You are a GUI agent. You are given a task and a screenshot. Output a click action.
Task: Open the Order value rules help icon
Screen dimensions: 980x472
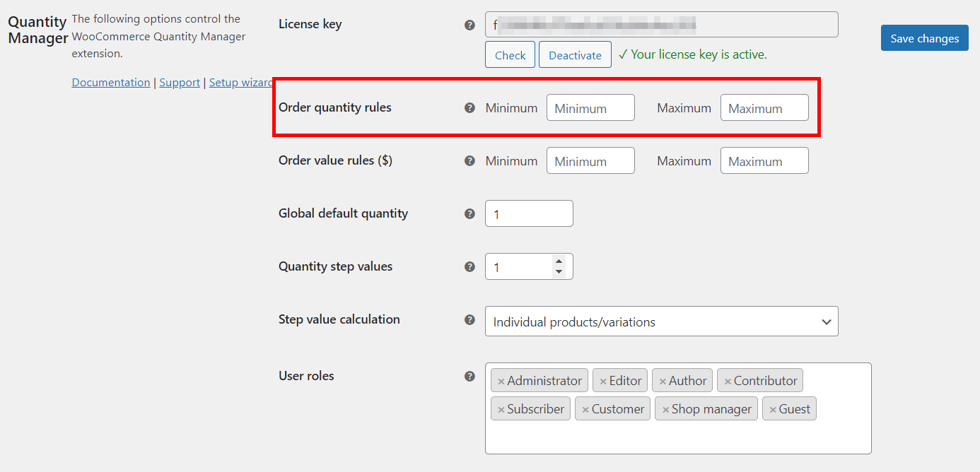coord(469,160)
